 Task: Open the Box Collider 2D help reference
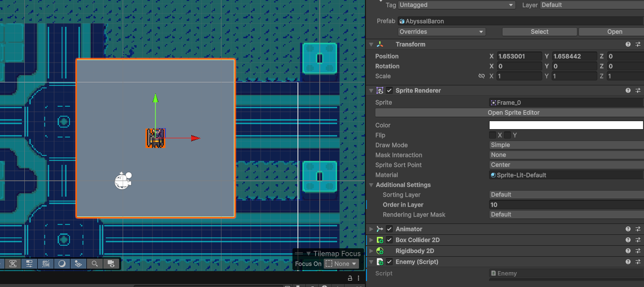point(628,240)
